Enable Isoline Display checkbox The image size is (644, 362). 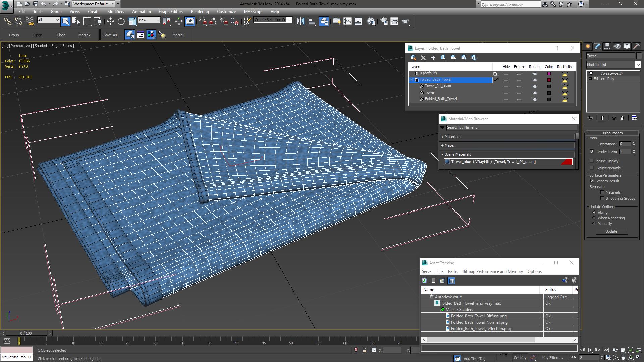click(x=592, y=161)
